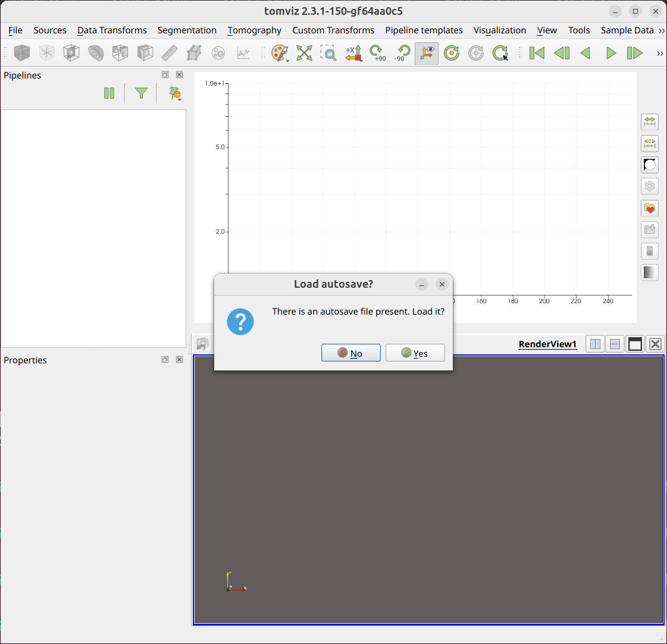Click the Volume module toolbar icon

tap(21, 53)
